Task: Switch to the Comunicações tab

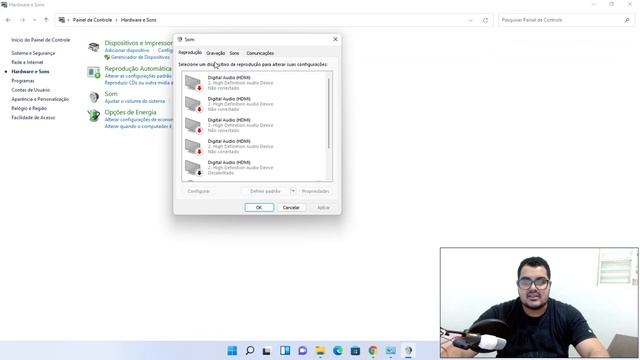Action: [260, 53]
